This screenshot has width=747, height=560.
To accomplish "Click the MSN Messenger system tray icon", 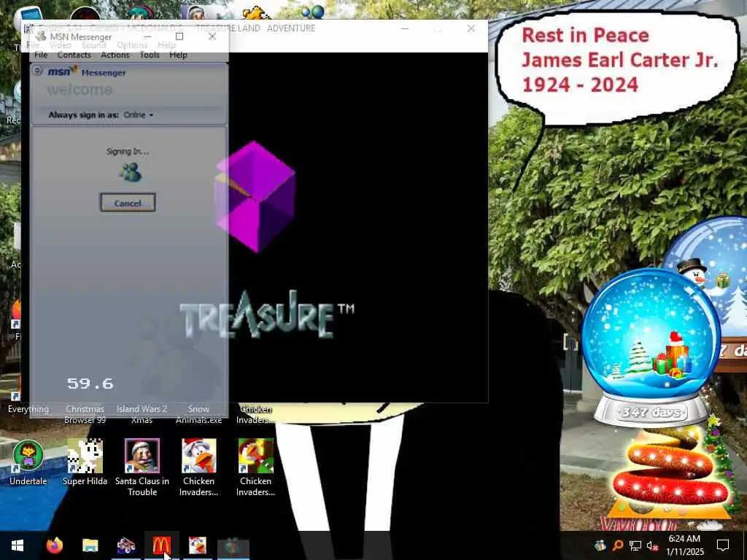I will pyautogui.click(x=600, y=545).
